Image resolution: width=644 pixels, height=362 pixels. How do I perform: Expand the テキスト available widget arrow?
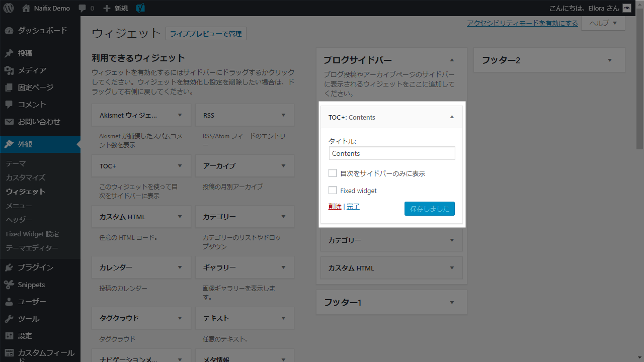283,318
